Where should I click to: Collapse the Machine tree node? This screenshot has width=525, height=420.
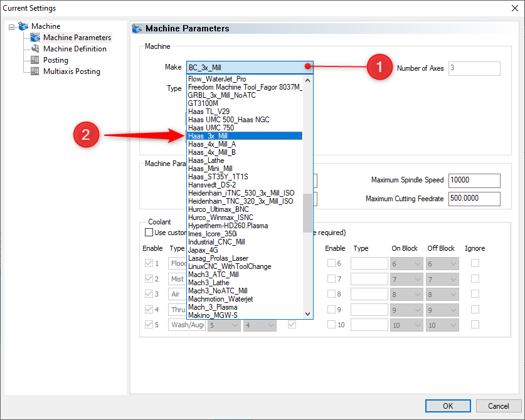[x=12, y=27]
